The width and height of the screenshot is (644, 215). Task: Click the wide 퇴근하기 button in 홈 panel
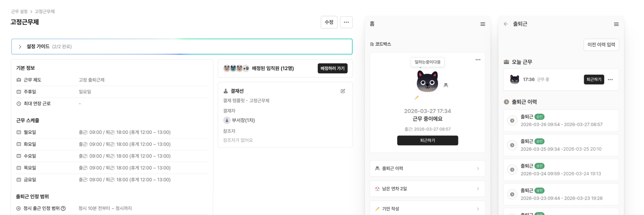point(428,140)
